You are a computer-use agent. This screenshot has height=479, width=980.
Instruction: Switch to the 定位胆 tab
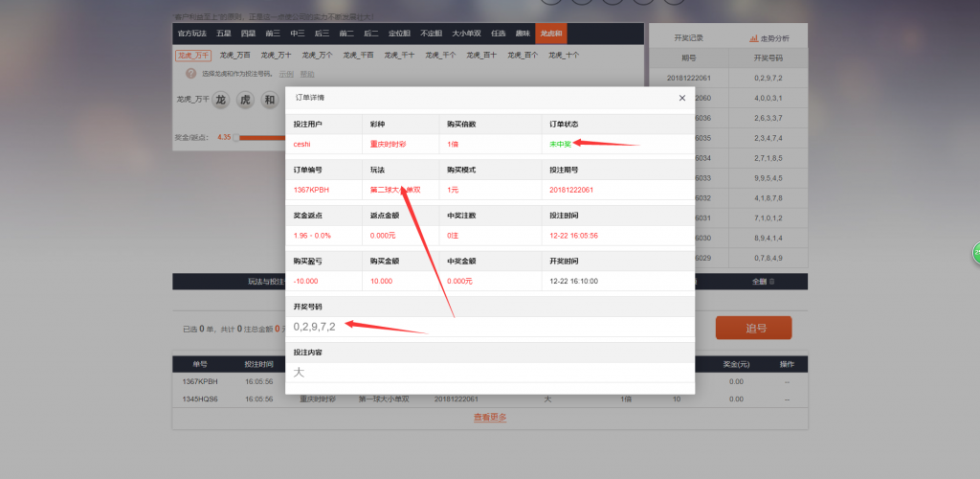coord(395,34)
